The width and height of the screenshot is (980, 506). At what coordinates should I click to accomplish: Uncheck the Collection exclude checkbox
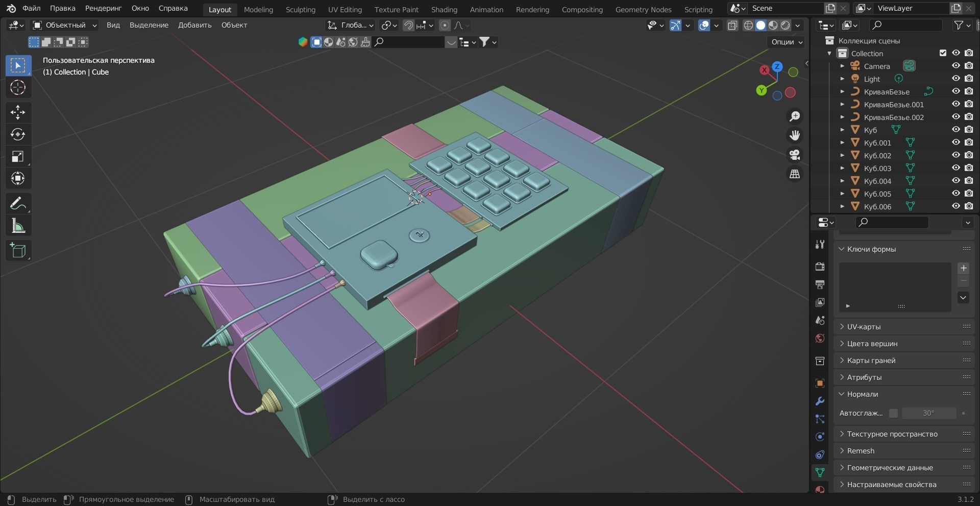click(x=943, y=53)
